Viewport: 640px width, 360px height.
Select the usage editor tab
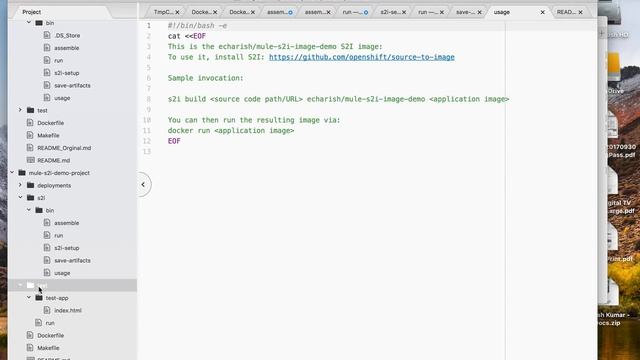502,12
